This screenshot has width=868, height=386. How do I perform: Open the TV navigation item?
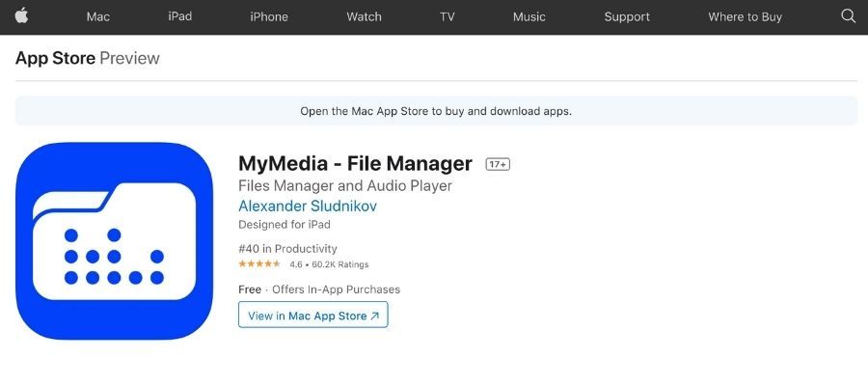click(x=448, y=16)
